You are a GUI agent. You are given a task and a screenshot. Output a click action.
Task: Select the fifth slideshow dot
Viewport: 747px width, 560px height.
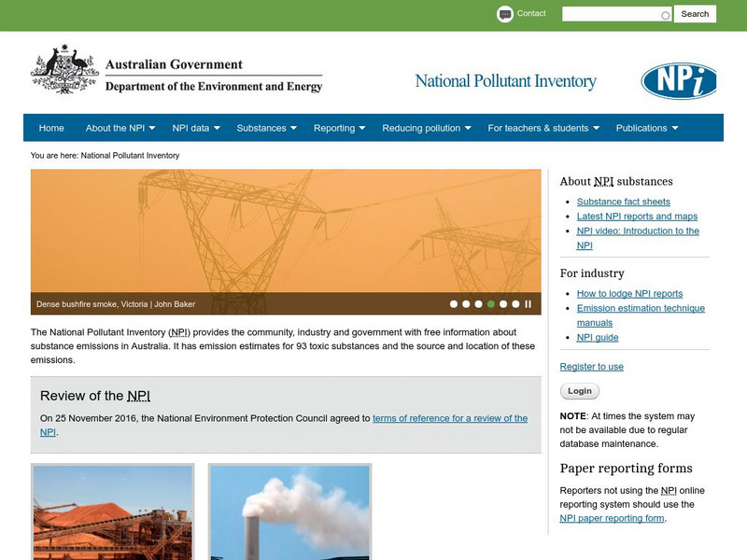pos(503,304)
